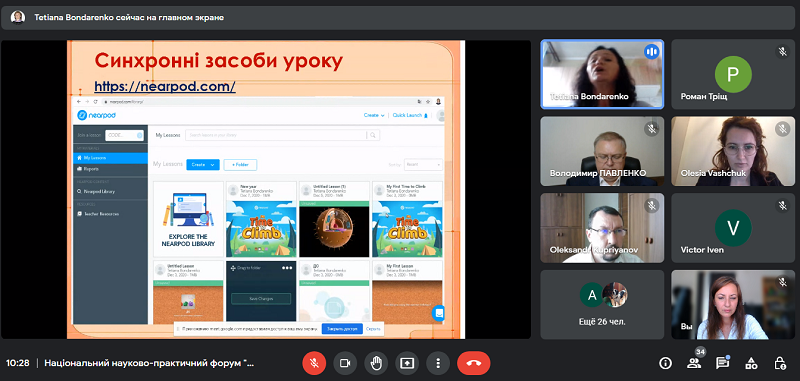Open the https://nearpod.com/ link on the slide

(165, 86)
